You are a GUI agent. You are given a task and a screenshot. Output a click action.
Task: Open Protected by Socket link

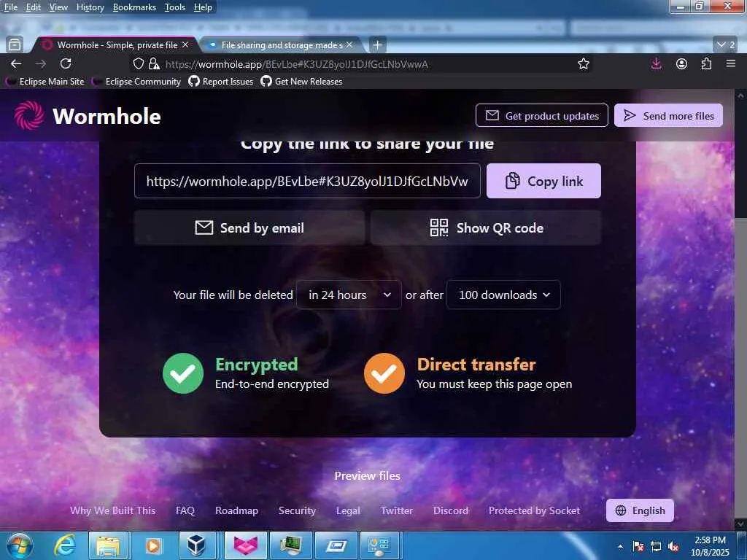pos(535,510)
